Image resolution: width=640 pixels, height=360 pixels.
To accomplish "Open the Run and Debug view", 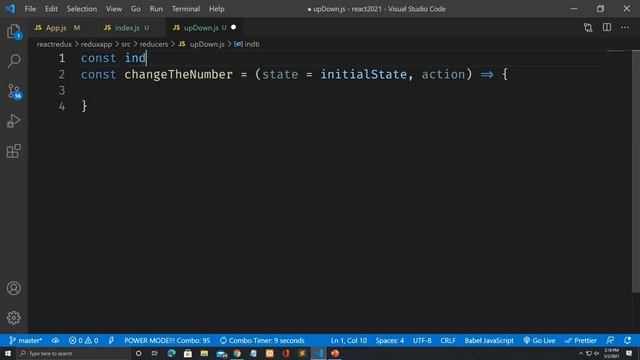I will 14,121.
